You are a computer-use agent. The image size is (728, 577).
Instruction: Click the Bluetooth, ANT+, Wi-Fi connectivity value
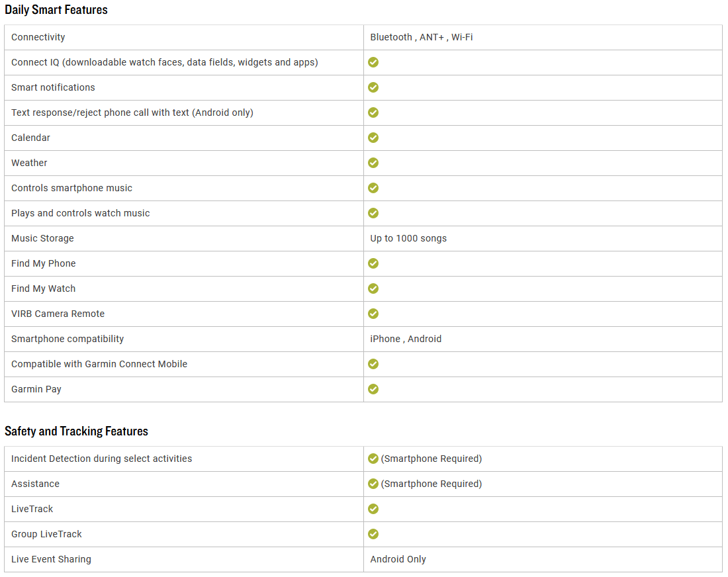pos(421,37)
